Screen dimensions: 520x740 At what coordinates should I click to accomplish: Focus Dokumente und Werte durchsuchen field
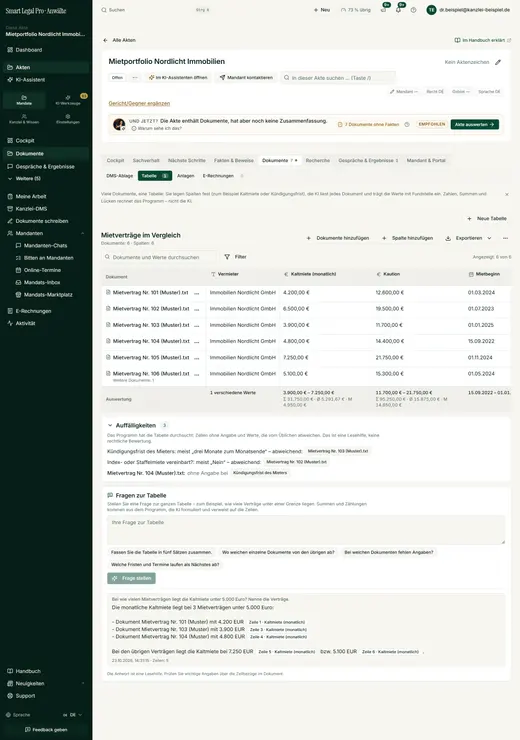click(159, 257)
